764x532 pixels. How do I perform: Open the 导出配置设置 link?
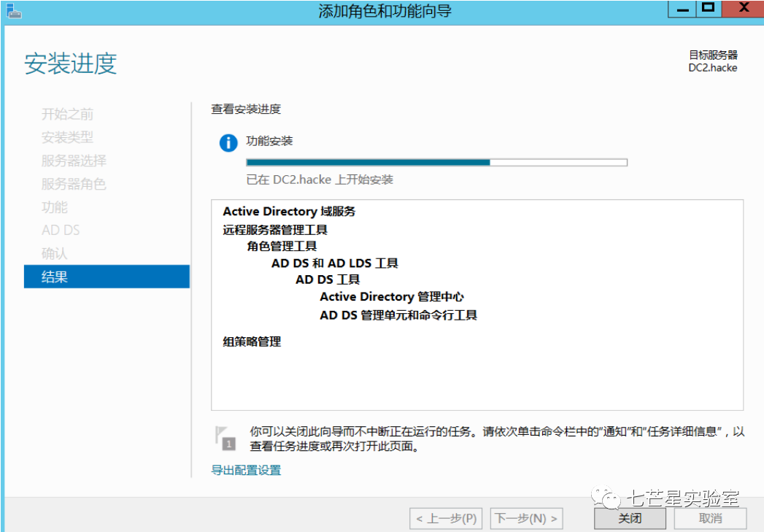[246, 470]
